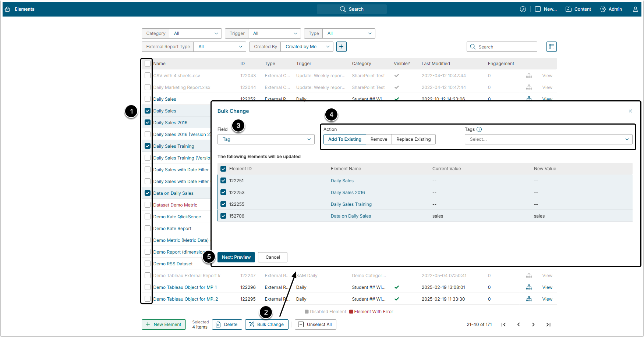Open the Tags Select dropdown
This screenshot has width=644, height=337.
(548, 139)
